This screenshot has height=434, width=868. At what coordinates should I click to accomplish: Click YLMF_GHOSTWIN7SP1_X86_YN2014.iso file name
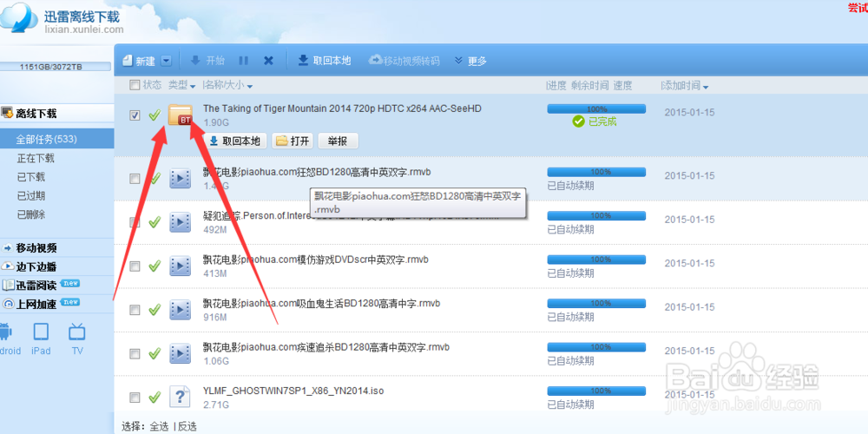pos(293,391)
